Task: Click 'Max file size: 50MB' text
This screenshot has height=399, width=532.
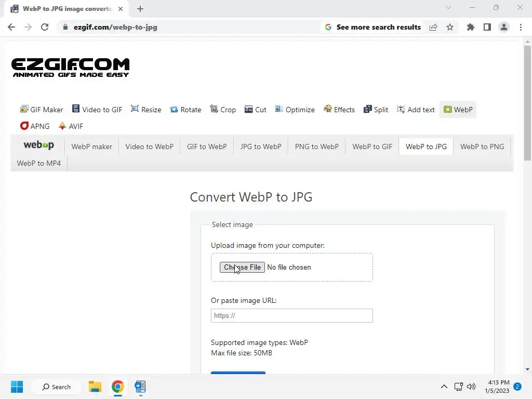Action: pyautogui.click(x=242, y=353)
